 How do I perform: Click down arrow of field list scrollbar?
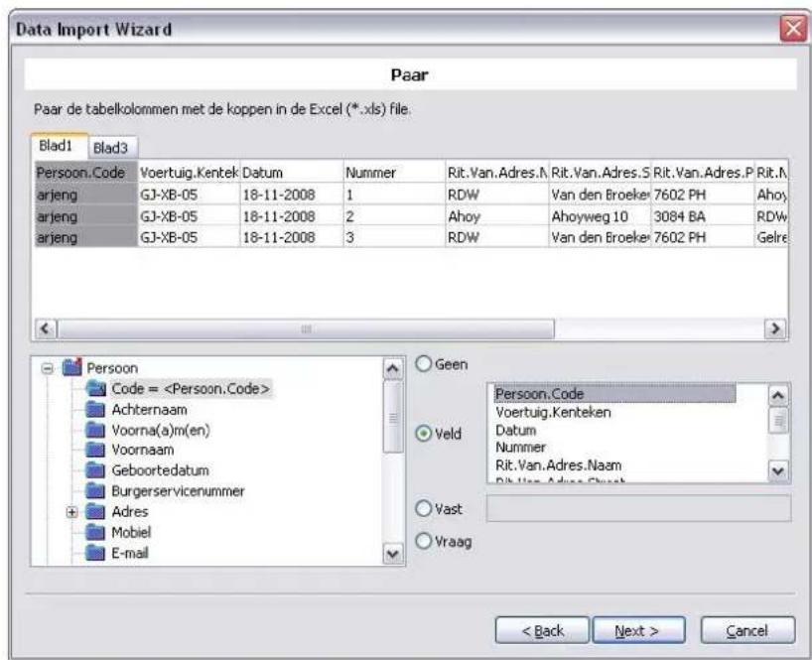point(778,471)
